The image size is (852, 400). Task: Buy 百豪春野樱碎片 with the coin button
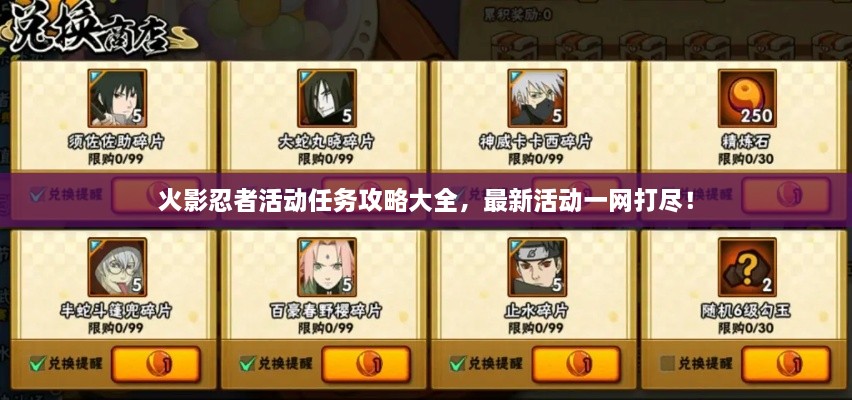366,364
